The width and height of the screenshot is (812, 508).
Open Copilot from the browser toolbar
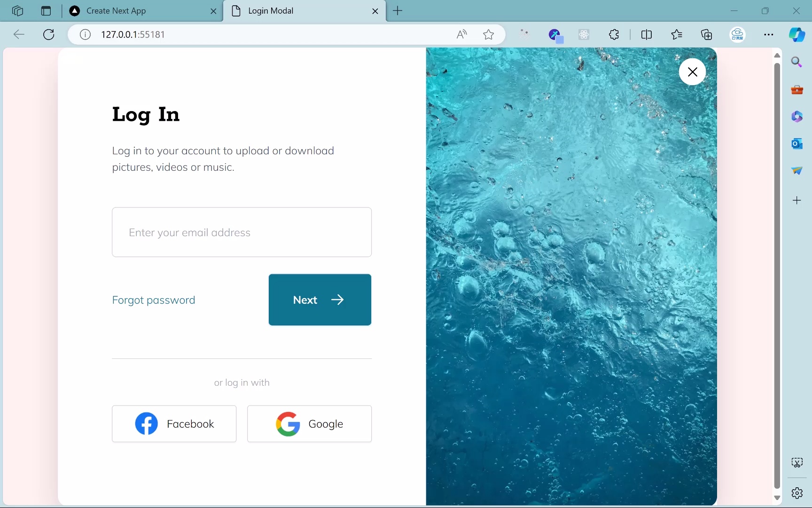pos(798,34)
